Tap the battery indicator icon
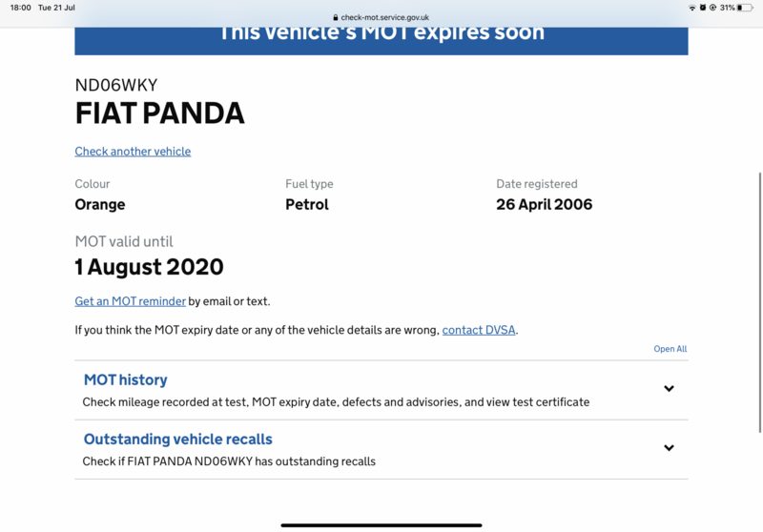The height and width of the screenshot is (532, 763). 745,8
